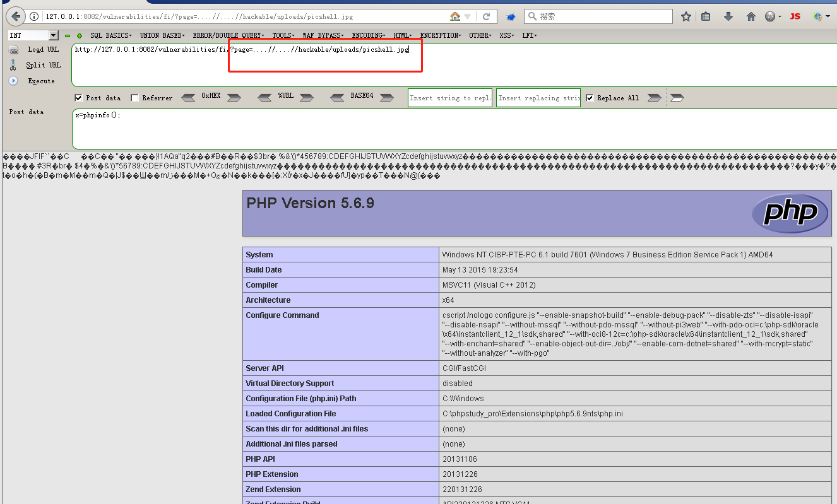Click the PHP Version 5.6.9 heading
Screen dimensions: 837x504
click(x=311, y=203)
